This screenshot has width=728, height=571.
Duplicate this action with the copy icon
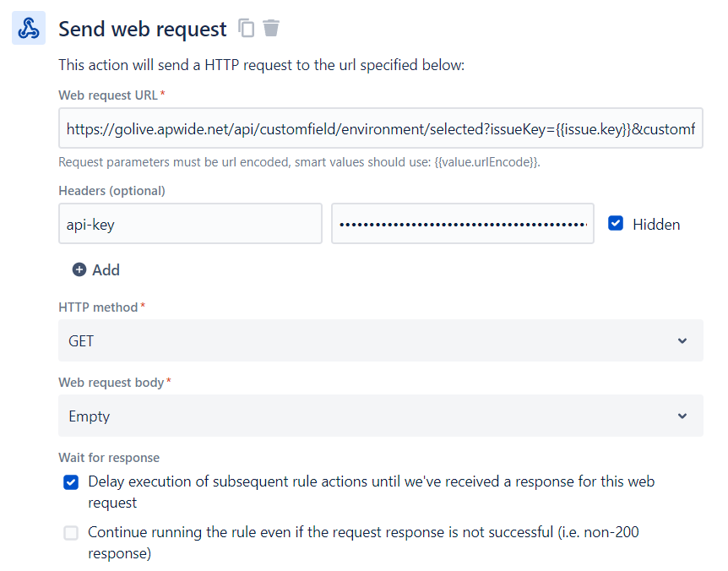click(247, 29)
